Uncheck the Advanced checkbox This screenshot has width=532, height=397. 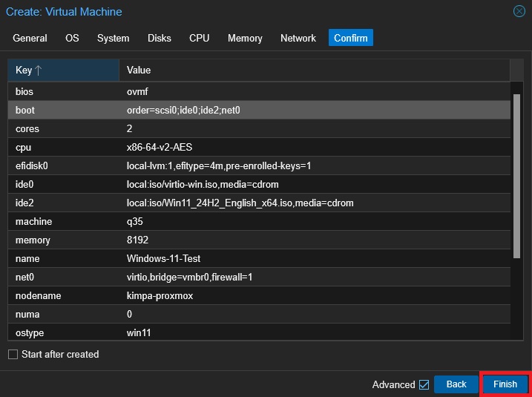[424, 384]
